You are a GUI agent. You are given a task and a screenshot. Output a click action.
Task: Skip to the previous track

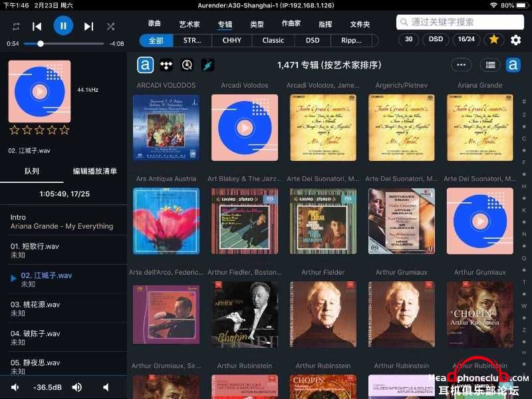coord(37,27)
